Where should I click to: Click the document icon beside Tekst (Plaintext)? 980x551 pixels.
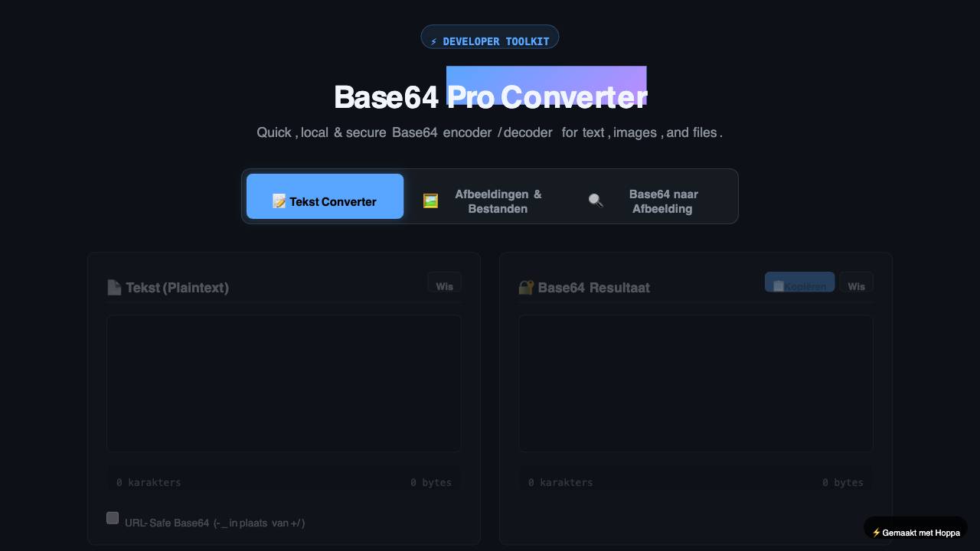[114, 287]
